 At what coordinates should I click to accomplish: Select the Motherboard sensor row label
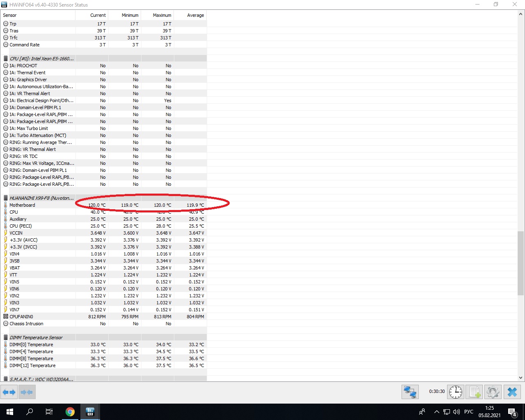pyautogui.click(x=22, y=205)
